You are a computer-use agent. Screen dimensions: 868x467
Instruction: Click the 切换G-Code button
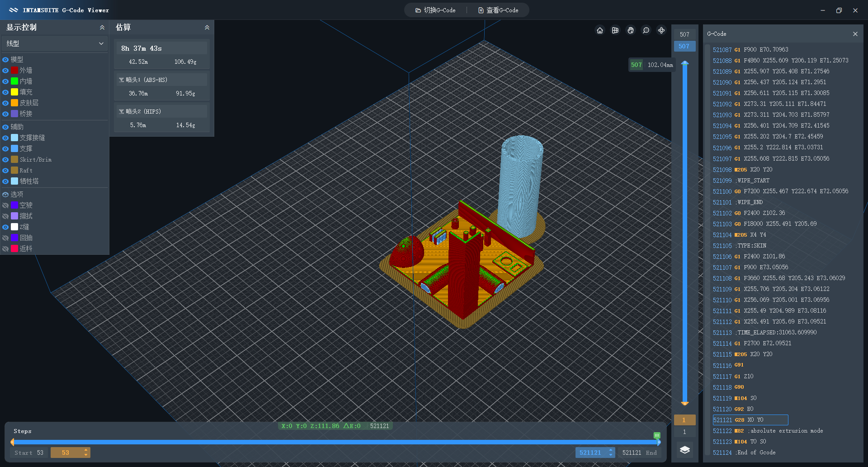(435, 10)
